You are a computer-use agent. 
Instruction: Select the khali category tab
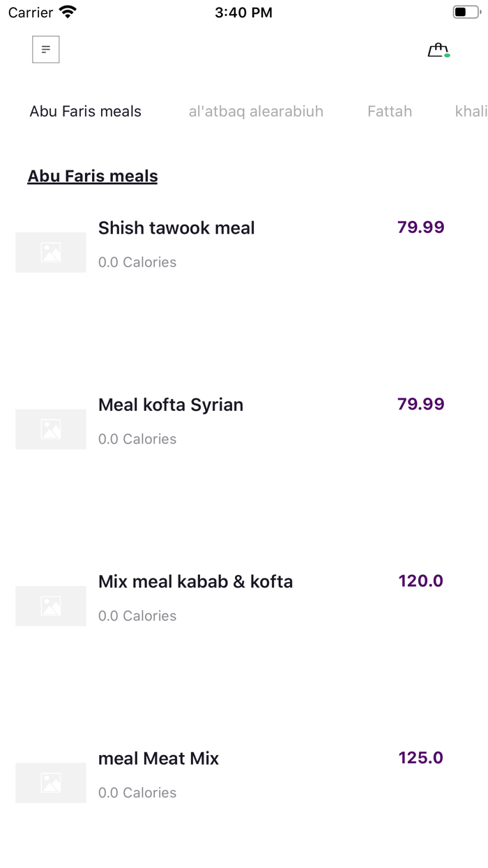471,111
